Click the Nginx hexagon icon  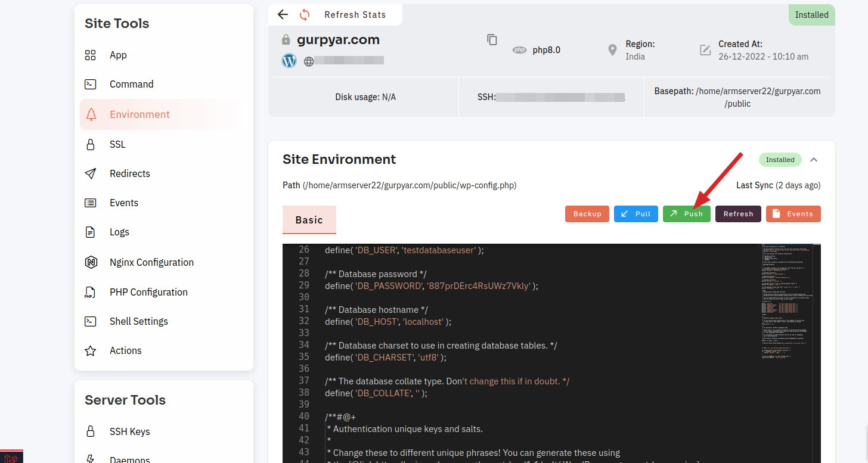tap(91, 262)
